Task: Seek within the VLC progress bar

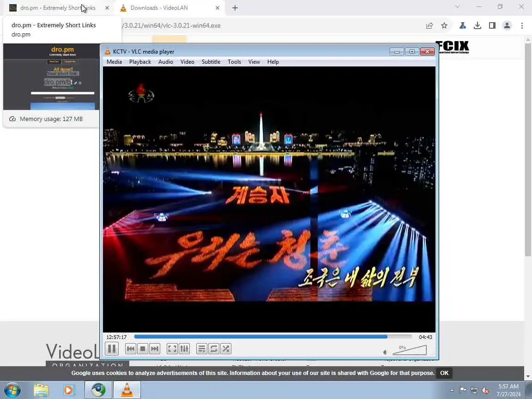Action: click(273, 337)
